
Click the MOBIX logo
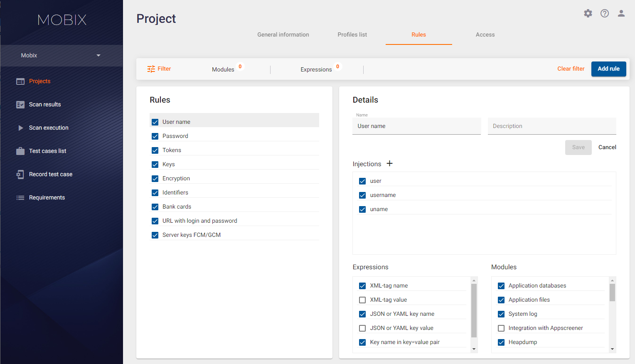pyautogui.click(x=62, y=20)
